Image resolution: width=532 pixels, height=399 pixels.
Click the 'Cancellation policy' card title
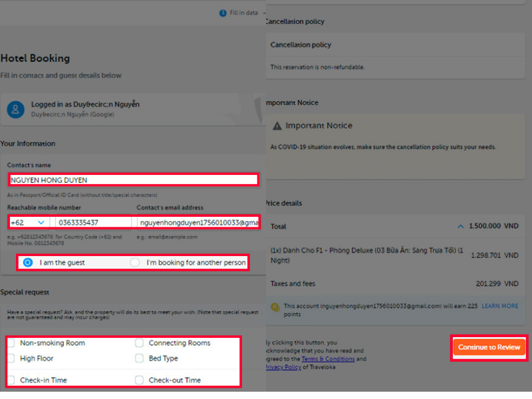click(x=301, y=45)
